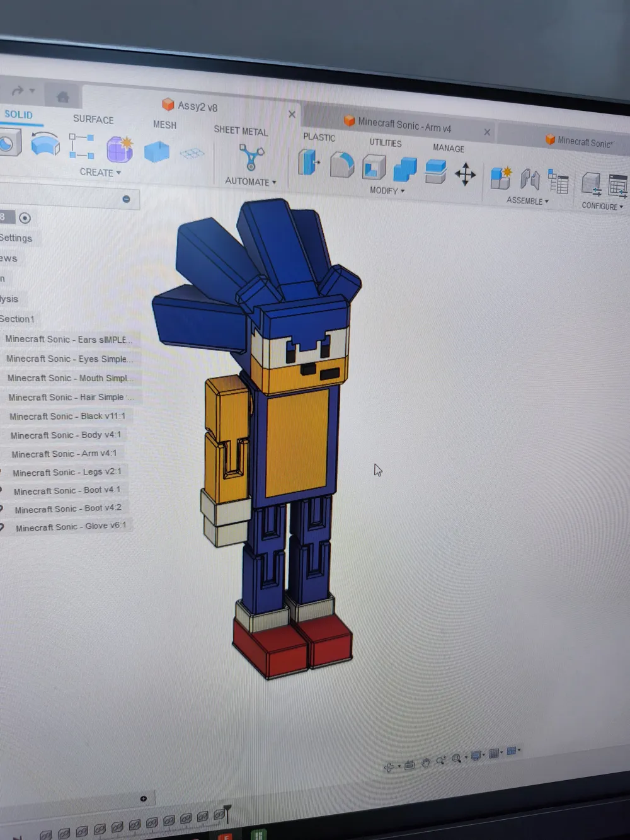Switch to the SURFACE tab
The height and width of the screenshot is (840, 630).
[93, 119]
